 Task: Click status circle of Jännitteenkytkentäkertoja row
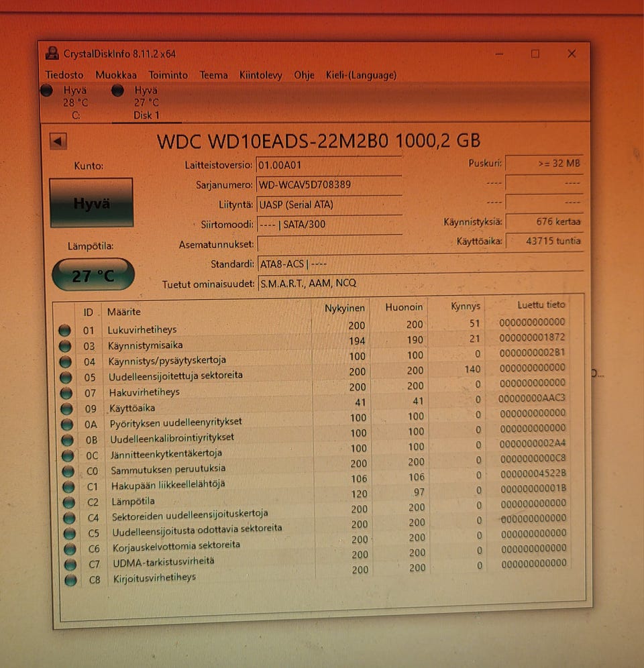[68, 455]
